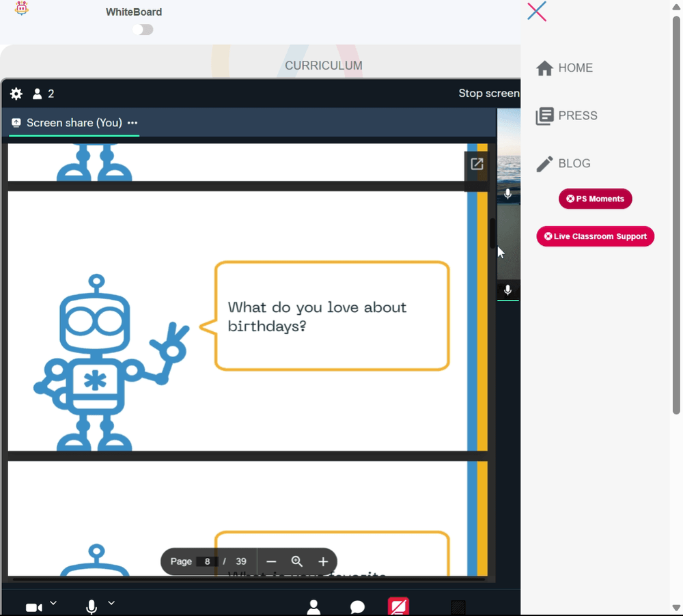
Task: Open the shared slide in a new window
Action: point(477,164)
